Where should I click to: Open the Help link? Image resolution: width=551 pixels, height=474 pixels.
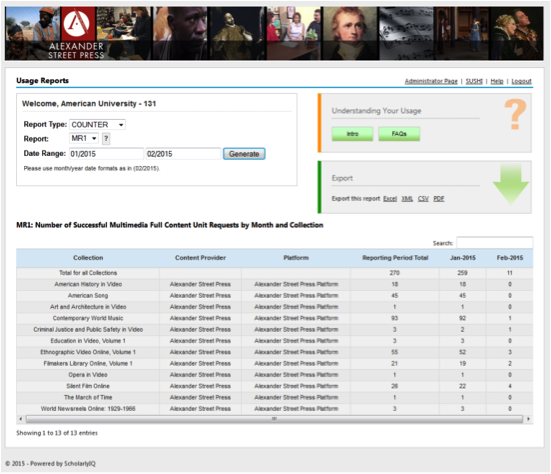click(x=497, y=81)
